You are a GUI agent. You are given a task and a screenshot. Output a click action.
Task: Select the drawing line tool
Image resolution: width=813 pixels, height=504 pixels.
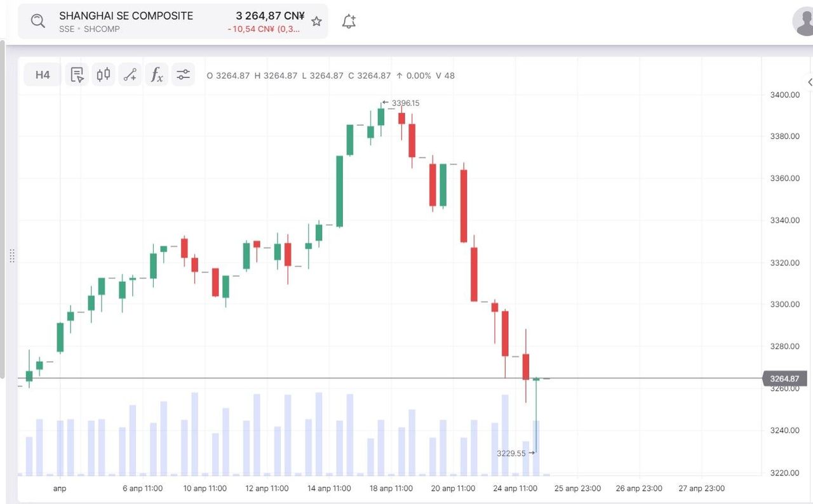coord(130,75)
